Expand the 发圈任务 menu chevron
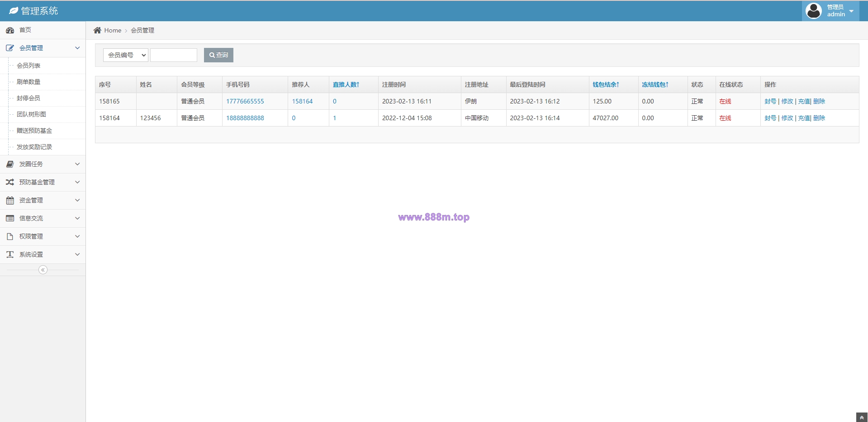Screen dimensions: 868x422 [x=77, y=164]
